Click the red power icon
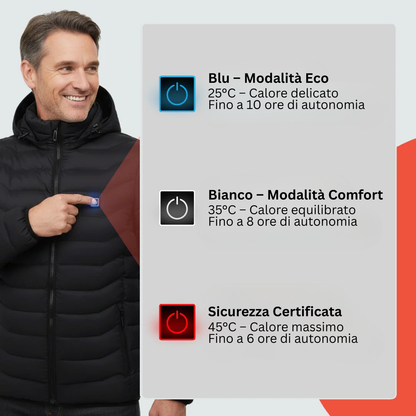The width and height of the screenshot is (416, 416). (177, 322)
